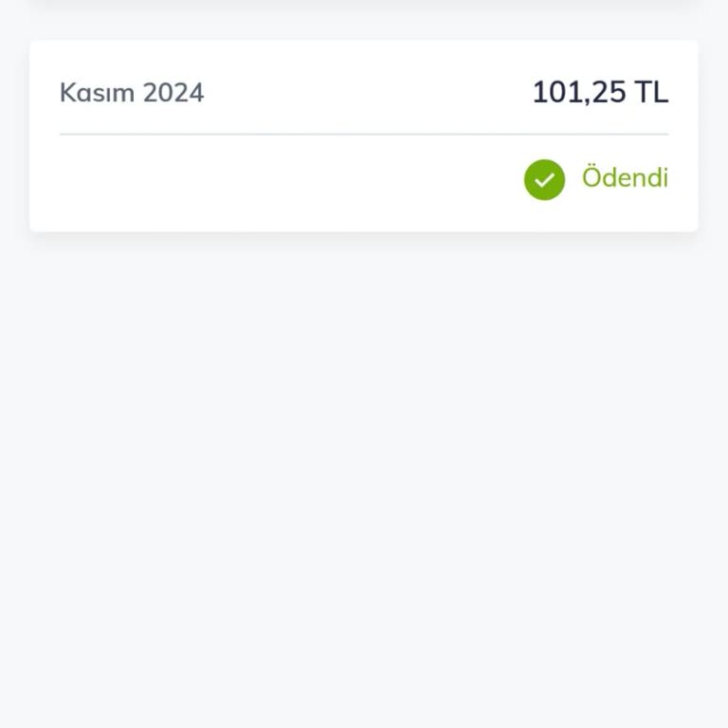
Task: Tap the partial white card at top edge
Action: [363, 5]
